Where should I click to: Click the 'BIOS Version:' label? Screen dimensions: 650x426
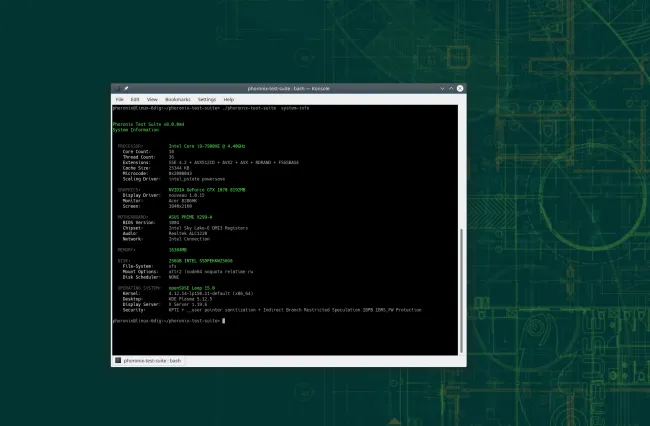coord(139,223)
